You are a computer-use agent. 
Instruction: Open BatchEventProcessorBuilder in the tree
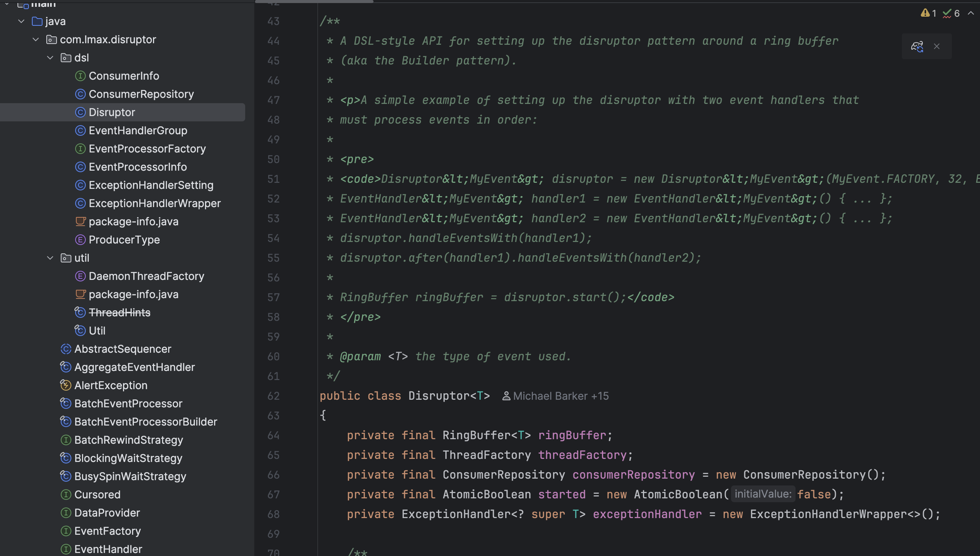[146, 422]
